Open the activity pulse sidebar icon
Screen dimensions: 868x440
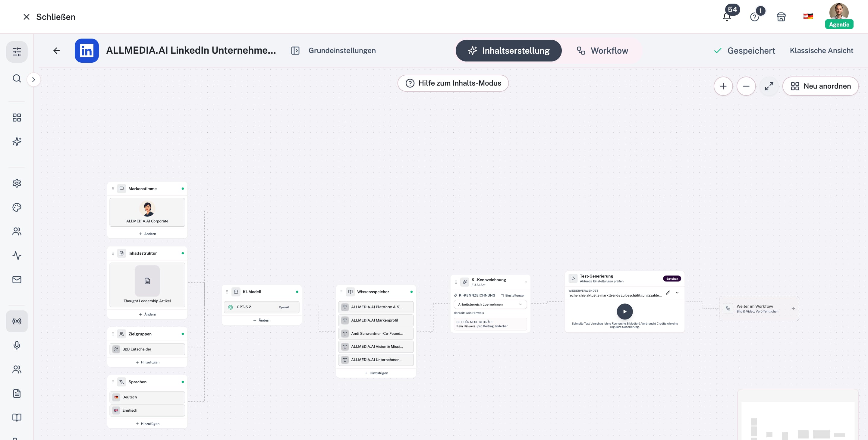[x=17, y=255]
